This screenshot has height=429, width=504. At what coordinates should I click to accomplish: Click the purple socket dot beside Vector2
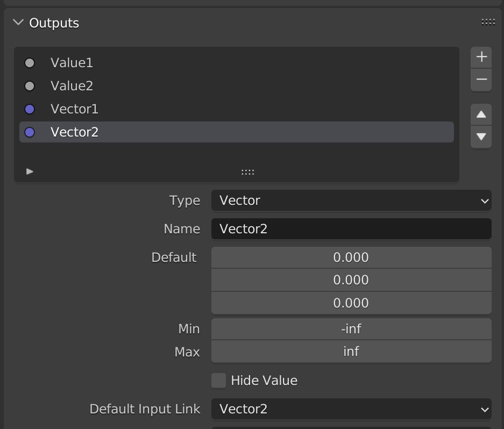30,132
